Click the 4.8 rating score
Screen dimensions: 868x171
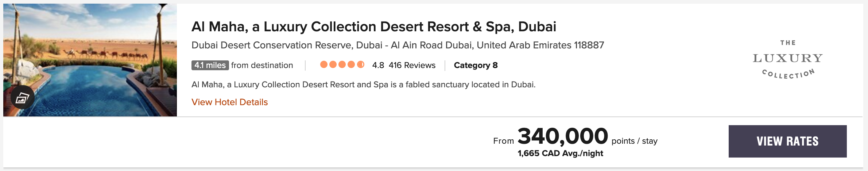pyautogui.click(x=378, y=65)
